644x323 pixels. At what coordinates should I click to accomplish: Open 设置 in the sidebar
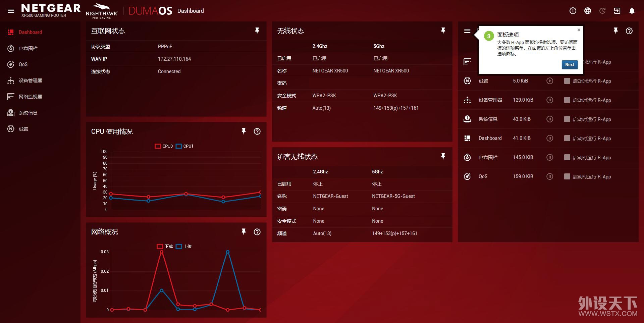coord(23,129)
